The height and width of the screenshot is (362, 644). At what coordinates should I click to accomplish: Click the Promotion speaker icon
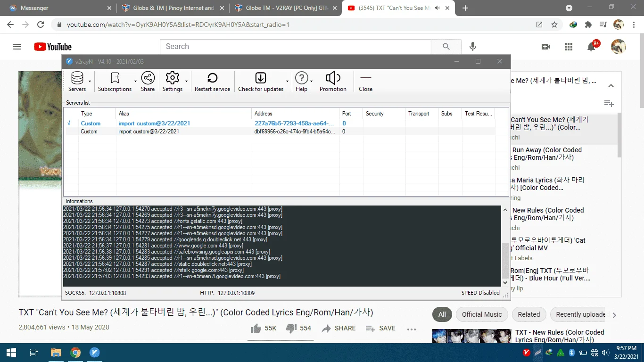(x=333, y=82)
